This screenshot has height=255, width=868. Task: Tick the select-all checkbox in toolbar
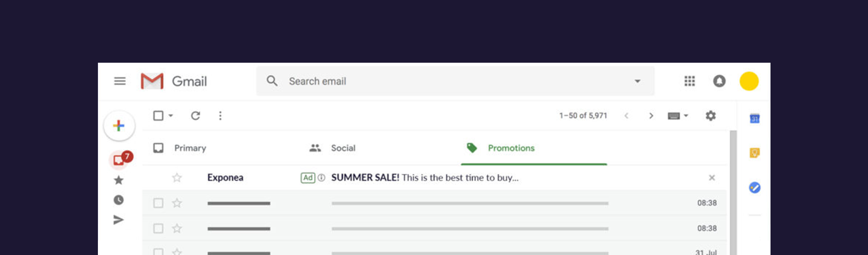(x=158, y=116)
